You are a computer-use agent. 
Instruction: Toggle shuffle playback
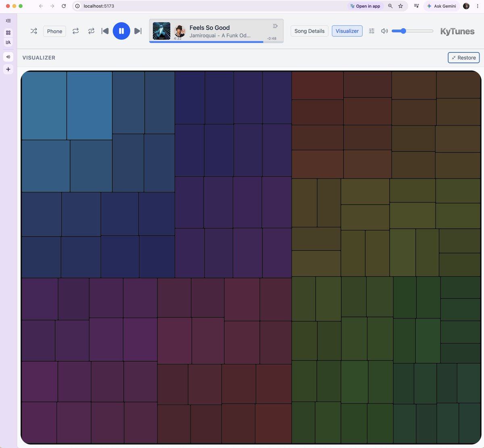coord(34,31)
